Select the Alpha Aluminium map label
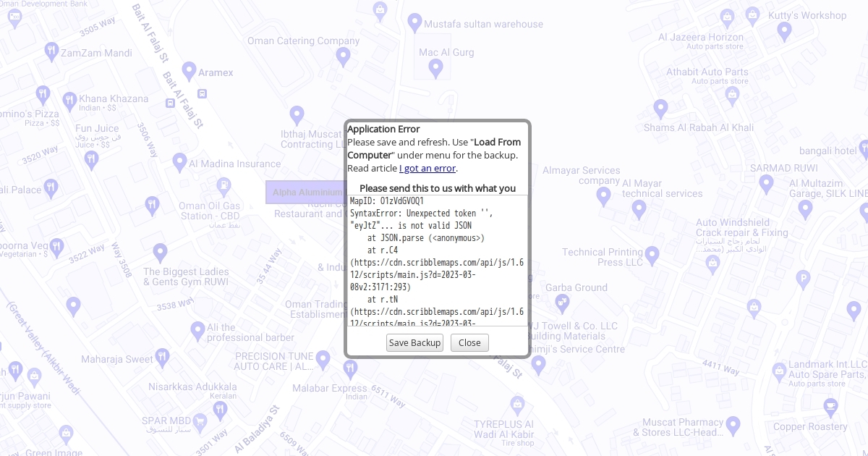The width and height of the screenshot is (868, 456). [x=307, y=192]
